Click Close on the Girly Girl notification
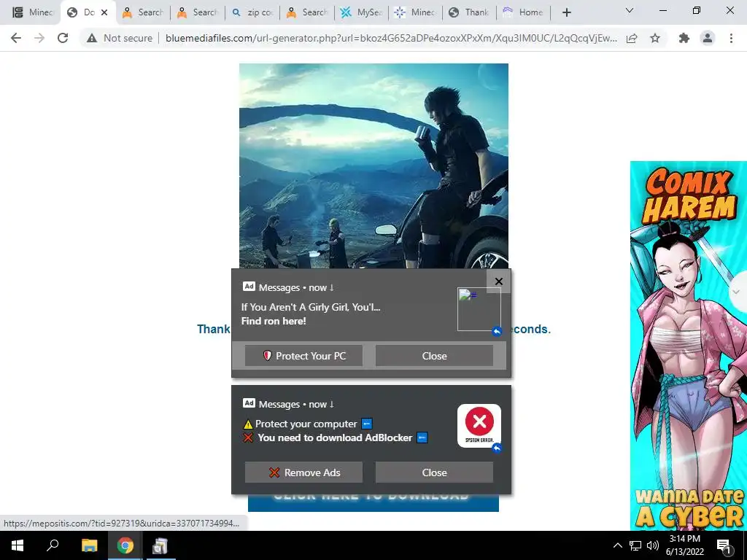The width and height of the screenshot is (747, 560). pos(434,356)
